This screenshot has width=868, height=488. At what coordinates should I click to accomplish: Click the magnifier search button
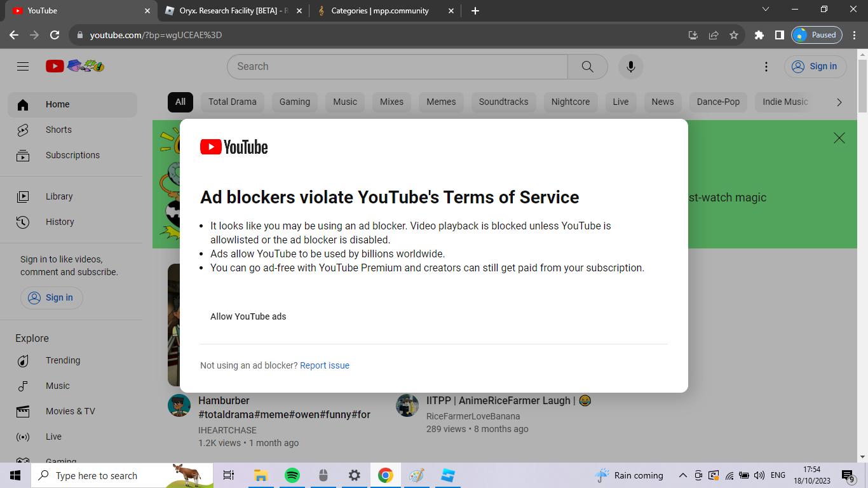click(x=588, y=66)
